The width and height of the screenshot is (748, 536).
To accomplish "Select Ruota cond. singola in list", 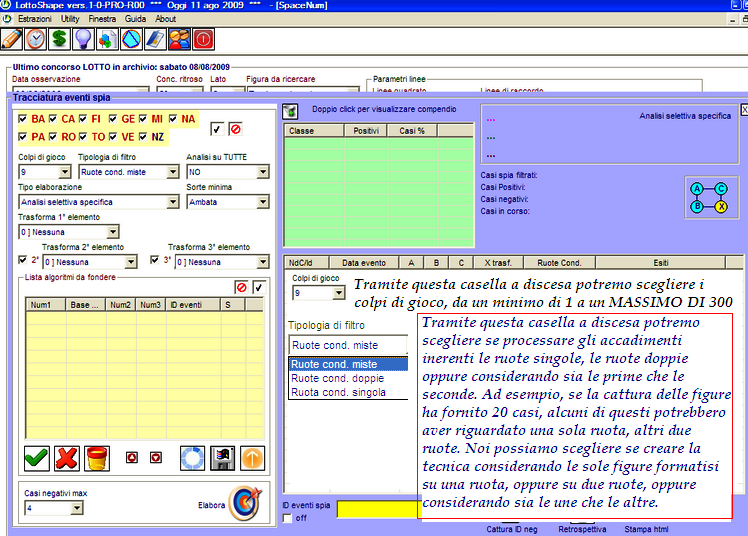I will (348, 392).
